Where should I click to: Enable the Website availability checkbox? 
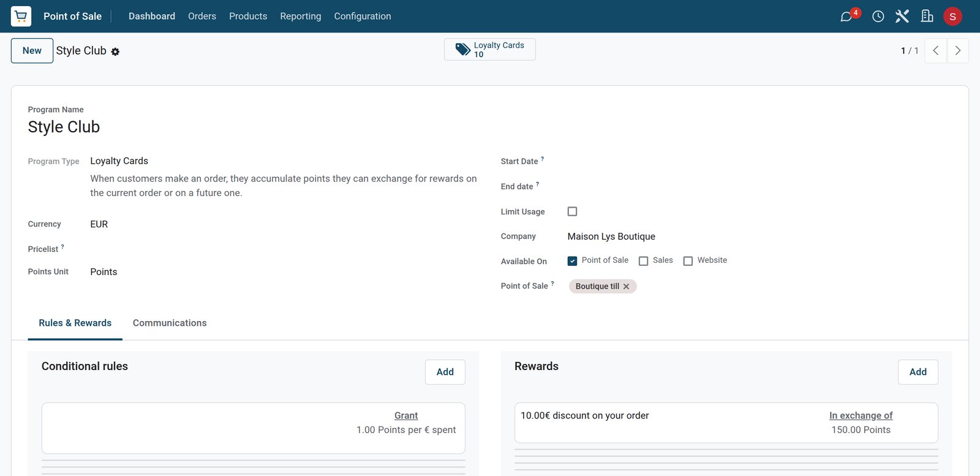tap(688, 261)
